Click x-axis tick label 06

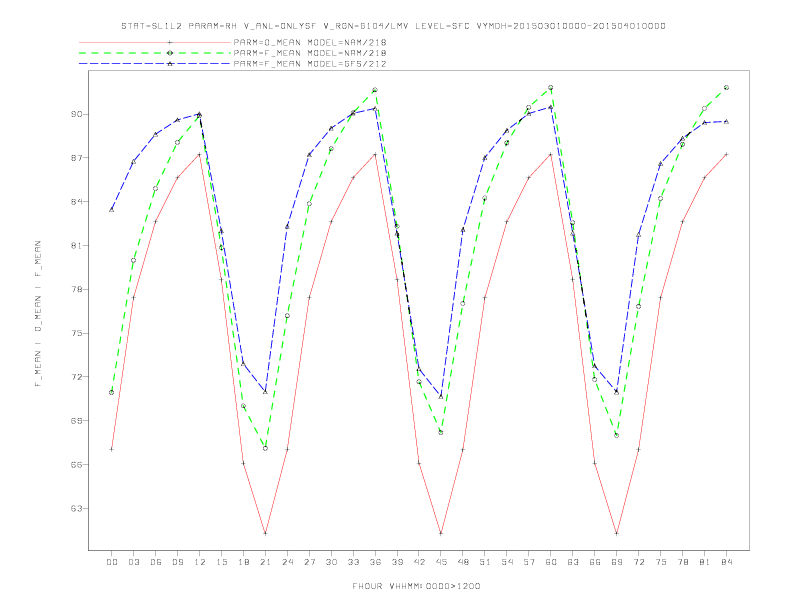click(x=156, y=562)
